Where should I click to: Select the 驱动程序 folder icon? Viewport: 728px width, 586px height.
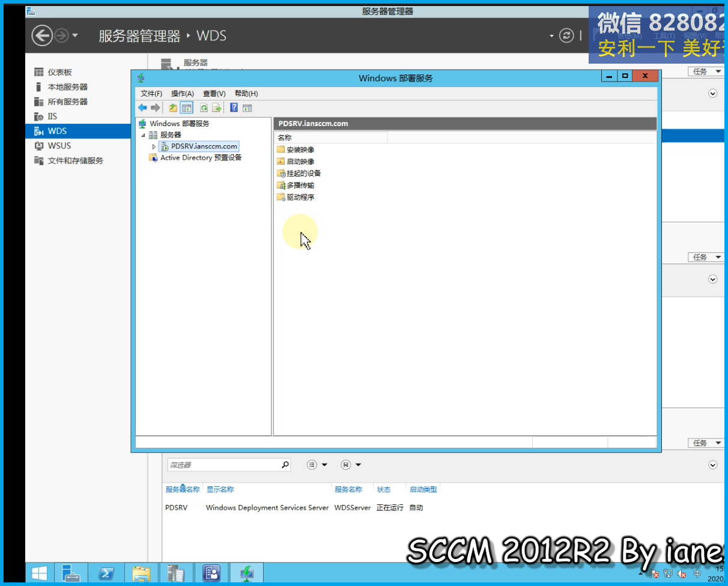[281, 197]
